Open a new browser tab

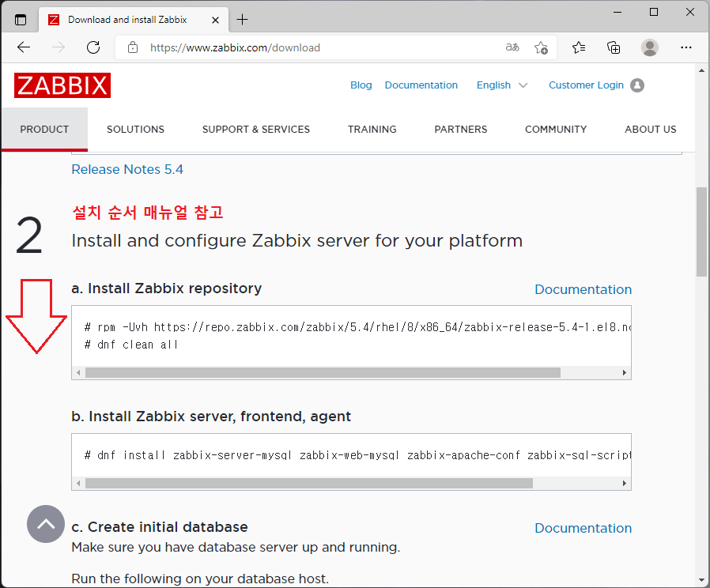pyautogui.click(x=242, y=20)
